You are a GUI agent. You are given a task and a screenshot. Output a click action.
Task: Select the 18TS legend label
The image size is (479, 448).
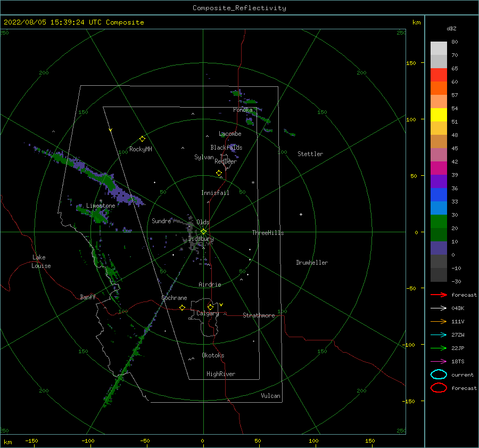458,362
